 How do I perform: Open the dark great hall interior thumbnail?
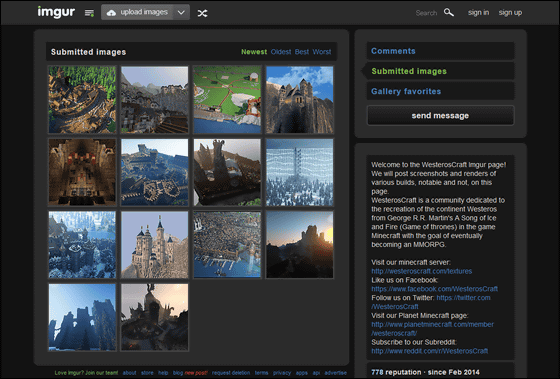[82, 172]
